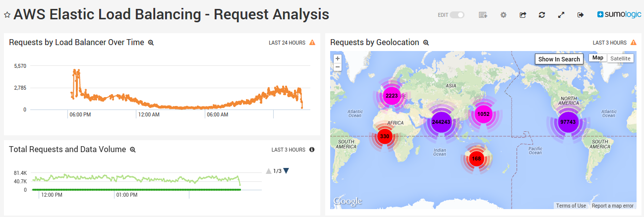Open search for Requests by Geolocation panel

click(x=426, y=43)
